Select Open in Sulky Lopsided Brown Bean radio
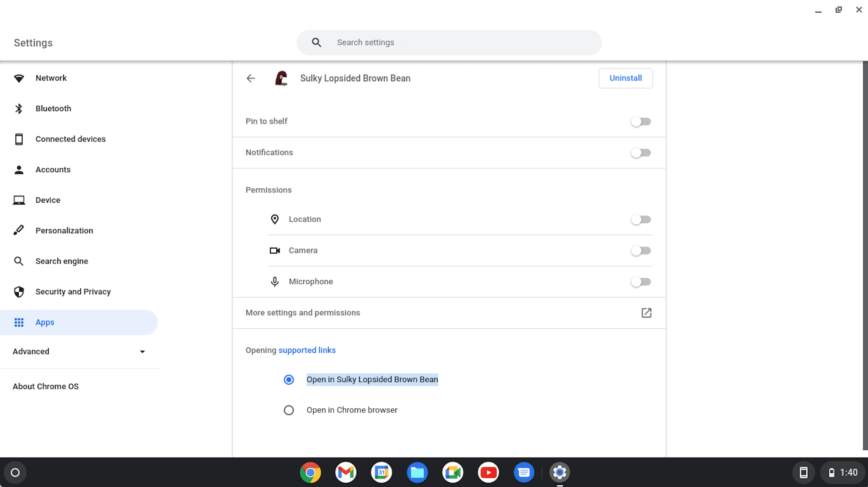This screenshot has width=868, height=487. point(288,379)
